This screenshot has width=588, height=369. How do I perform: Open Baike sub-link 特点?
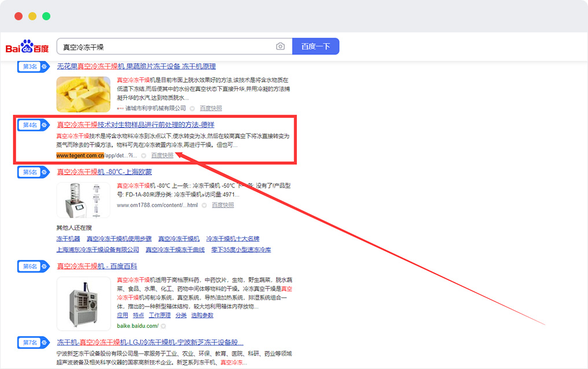(138, 315)
